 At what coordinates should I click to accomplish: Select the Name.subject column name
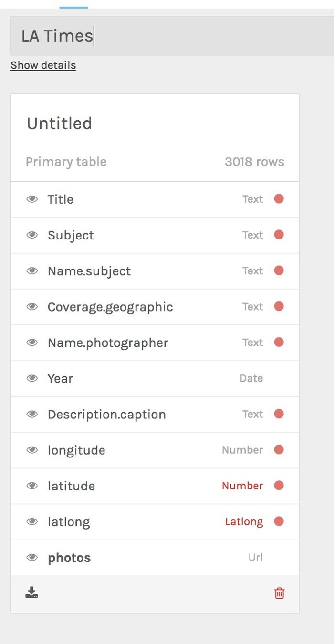click(89, 271)
